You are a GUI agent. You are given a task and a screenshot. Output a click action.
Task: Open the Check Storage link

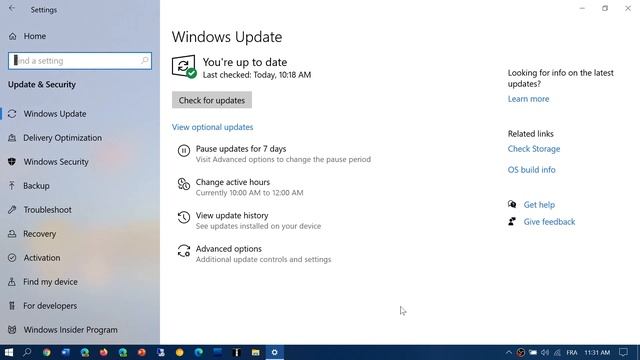click(533, 149)
